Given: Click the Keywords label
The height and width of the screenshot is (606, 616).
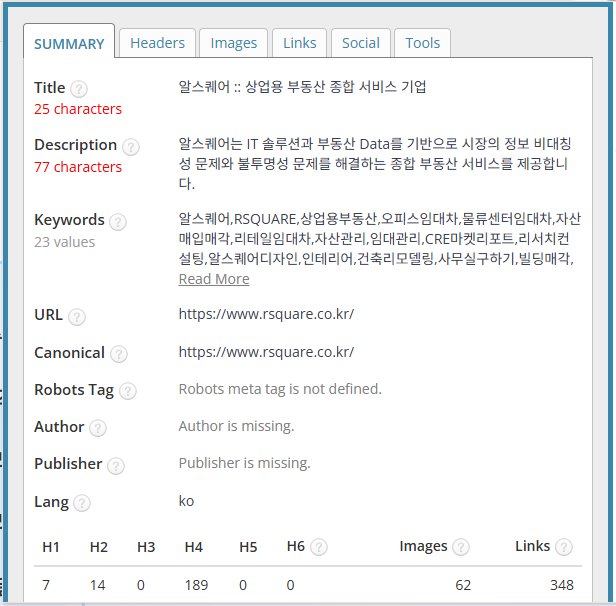Looking at the screenshot, I should pyautogui.click(x=69, y=220).
